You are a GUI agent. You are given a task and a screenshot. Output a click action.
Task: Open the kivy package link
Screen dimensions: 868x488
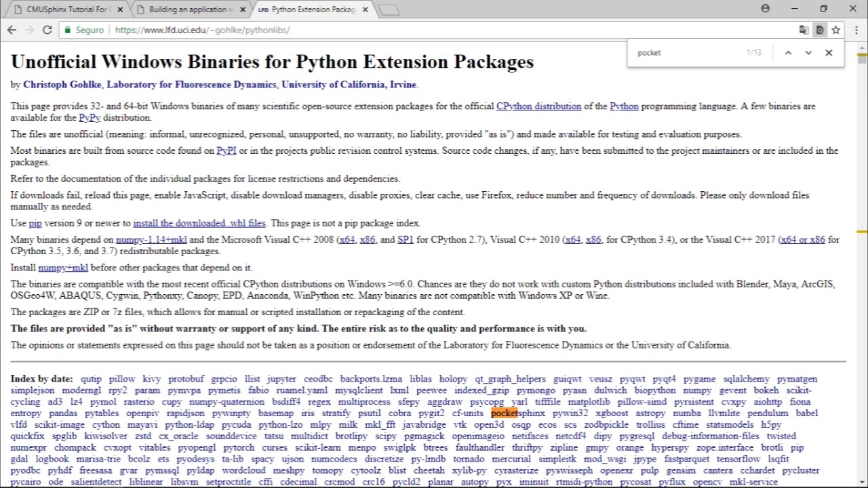pyautogui.click(x=152, y=379)
